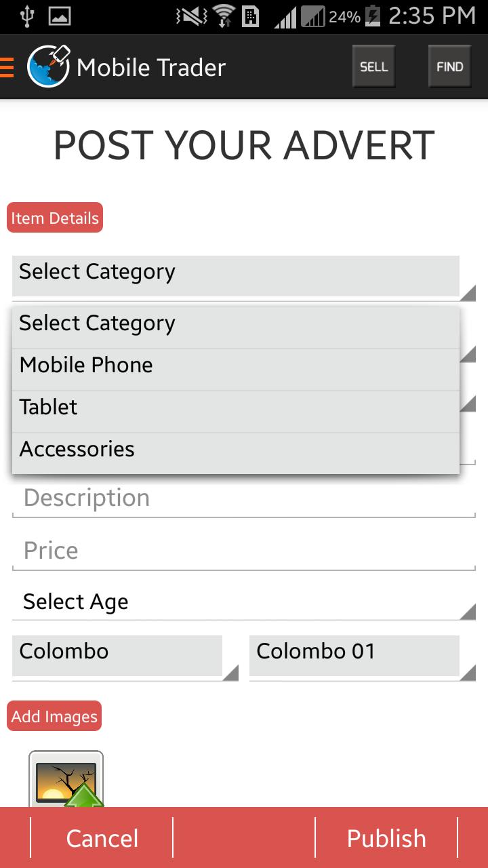
Task: Tap the image upload placeholder thumbnail
Action: pos(64,780)
